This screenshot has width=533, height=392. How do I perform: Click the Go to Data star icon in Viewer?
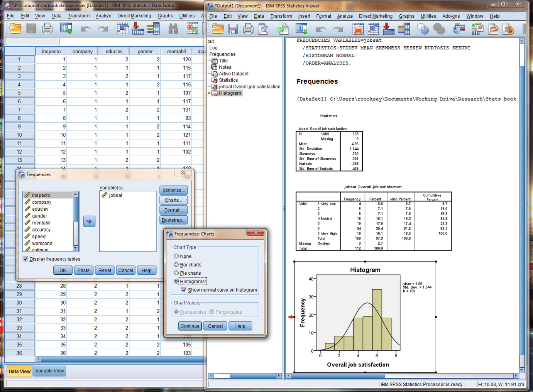(358, 29)
